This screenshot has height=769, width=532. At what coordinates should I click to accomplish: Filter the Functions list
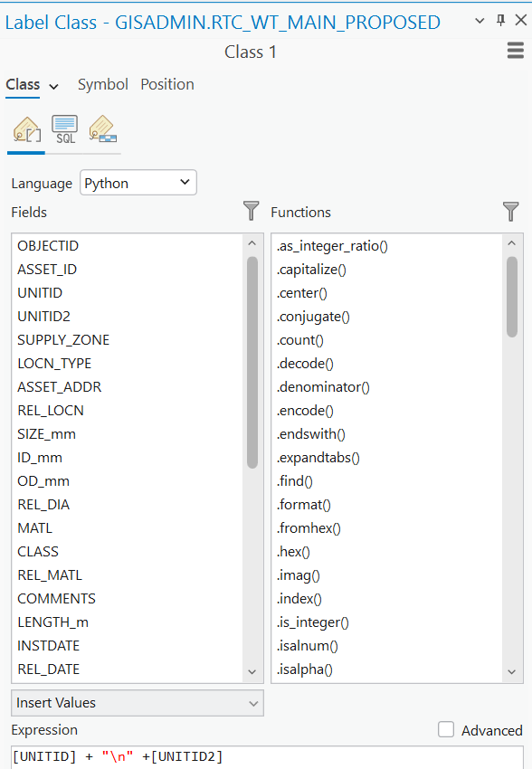pyautogui.click(x=510, y=212)
